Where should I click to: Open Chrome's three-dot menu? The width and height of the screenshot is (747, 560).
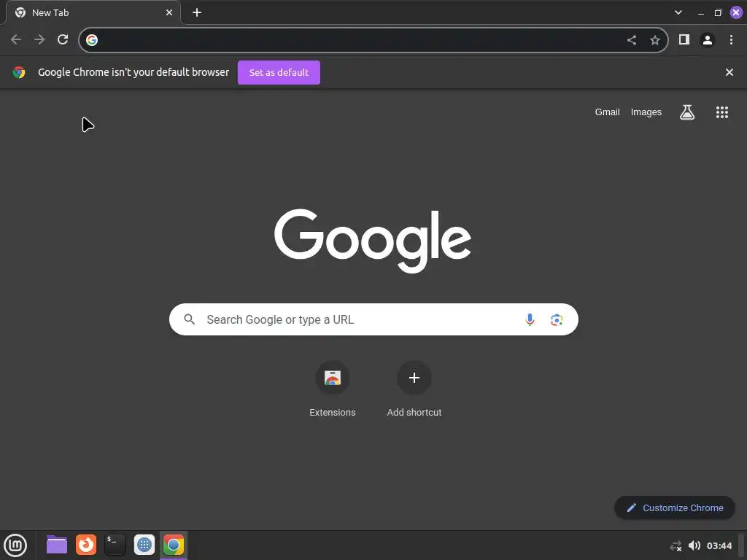[731, 40]
